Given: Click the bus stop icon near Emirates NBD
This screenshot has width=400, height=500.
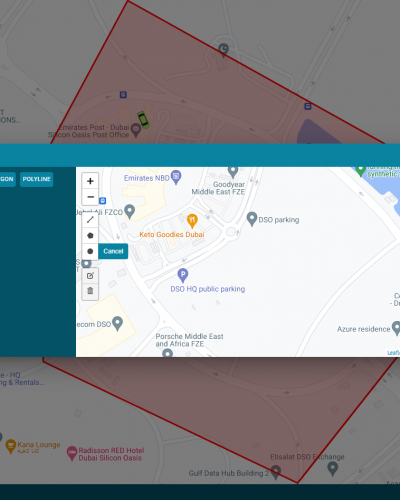Looking at the screenshot, I should (103, 201).
